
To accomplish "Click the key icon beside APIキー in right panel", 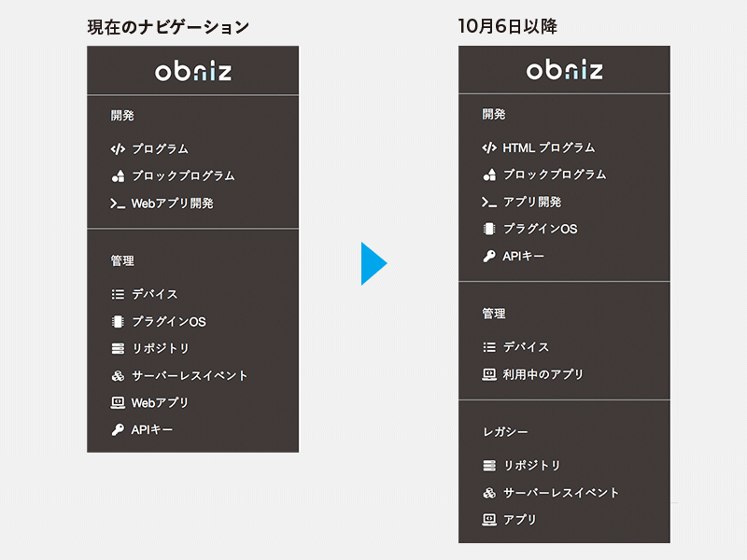I will 489,256.
